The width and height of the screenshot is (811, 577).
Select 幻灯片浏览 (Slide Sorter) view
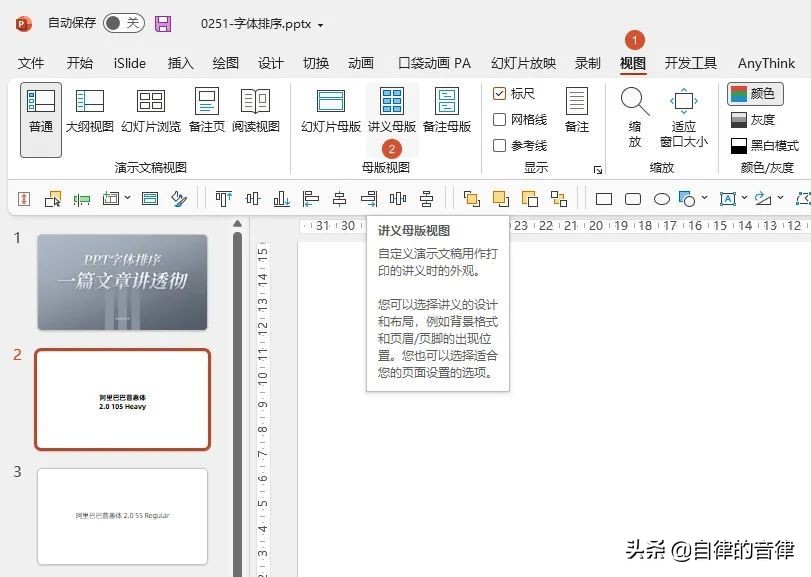[150, 110]
